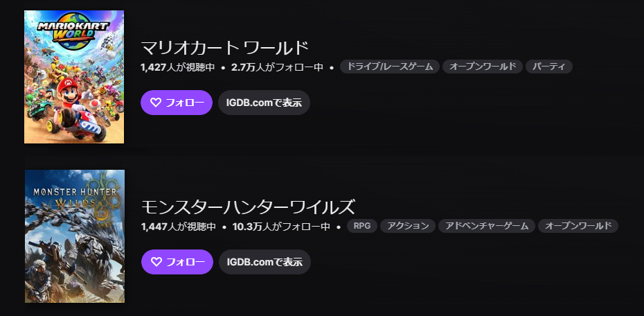Screen dimensions: 644x316
Task: Open the Monster Hunter Wilds box art
Action: coord(74,236)
